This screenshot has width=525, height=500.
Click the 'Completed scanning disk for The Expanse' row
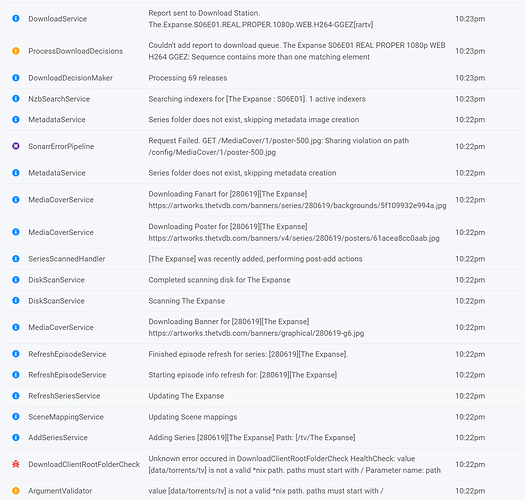click(x=262, y=280)
